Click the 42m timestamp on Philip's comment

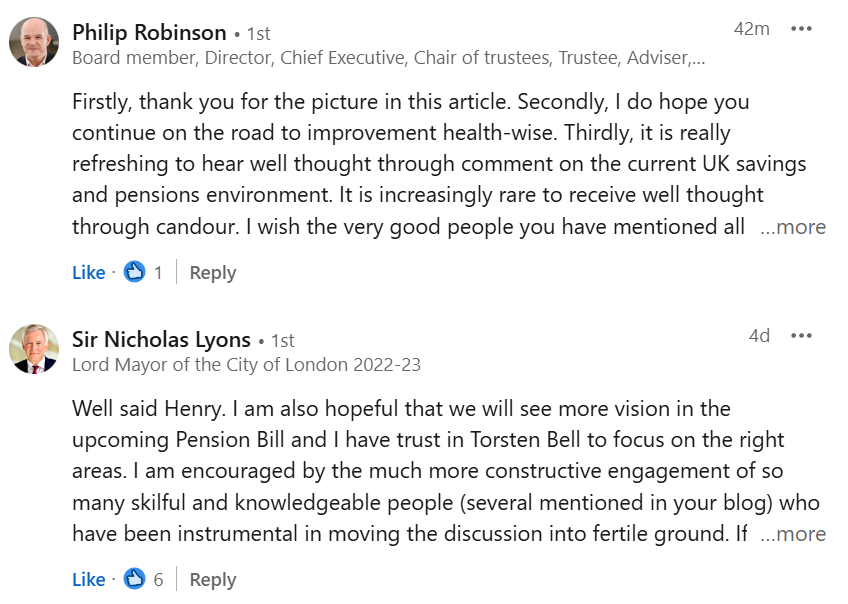point(751,29)
